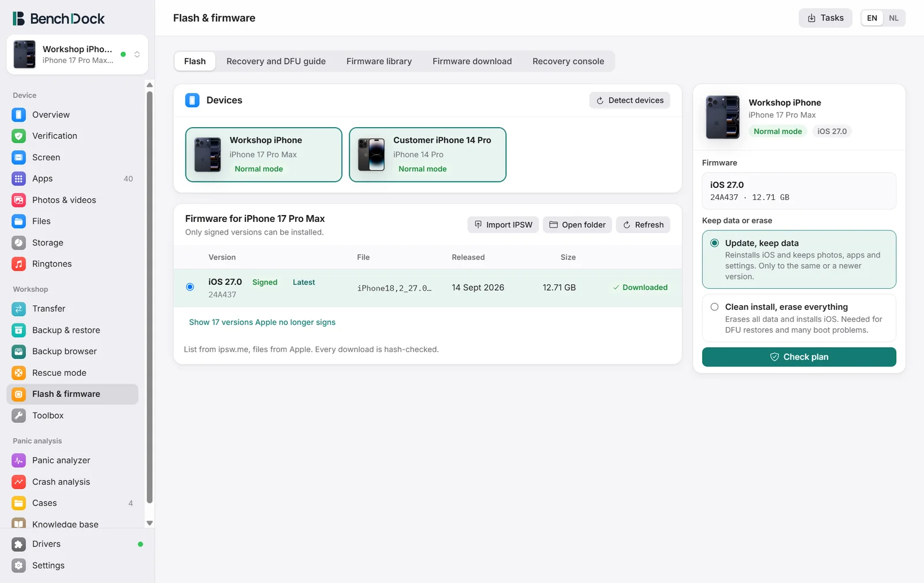Screen dimensions: 924x583
Task: Open the Cases folder icon
Action: click(18, 503)
